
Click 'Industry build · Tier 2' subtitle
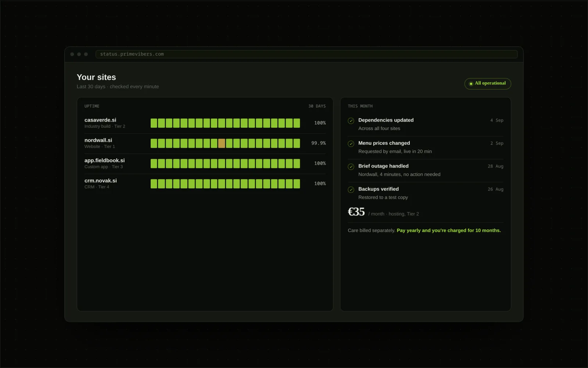coord(105,126)
